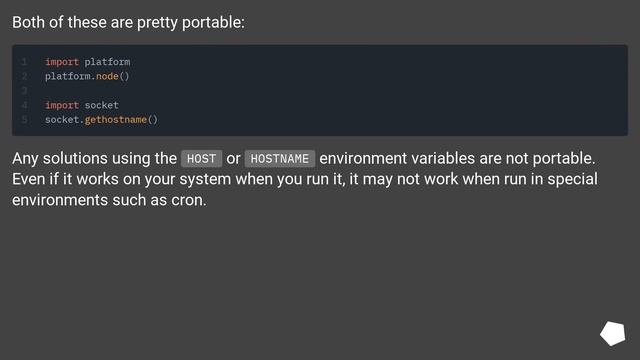
Task: Click line number 1 in code block
Action: coord(24,62)
